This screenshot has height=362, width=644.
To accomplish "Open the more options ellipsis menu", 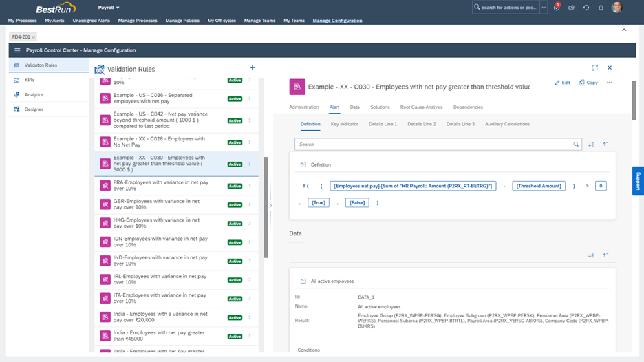I will coord(610,83).
